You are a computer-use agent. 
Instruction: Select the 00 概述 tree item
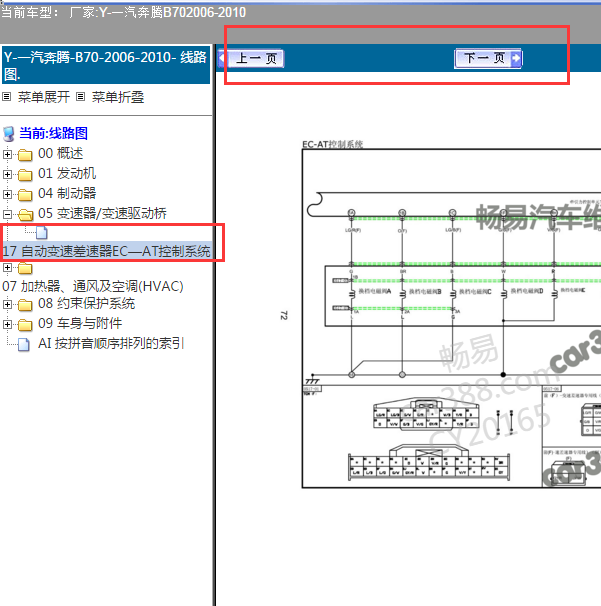(61, 153)
